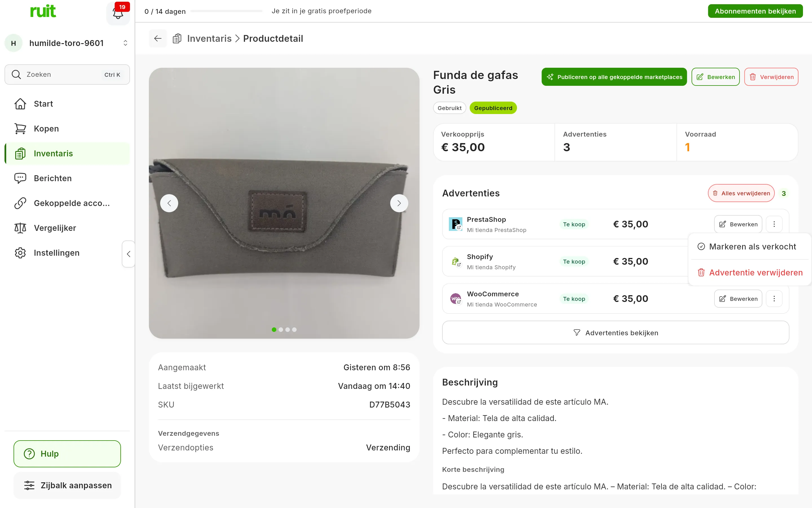Image resolution: width=812 pixels, height=508 pixels.
Task: Click the Gebruikt condition badge
Action: (x=449, y=108)
